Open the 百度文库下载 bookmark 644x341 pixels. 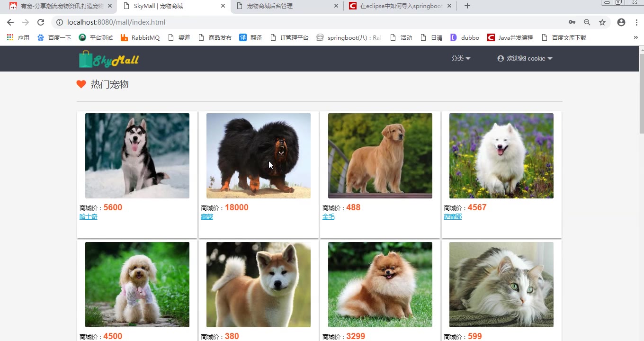563,37
